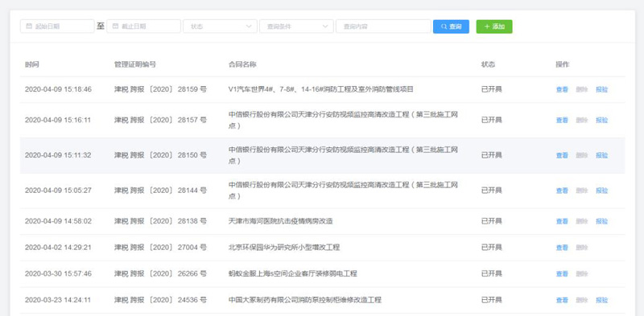Click 查看 for record 28157

[562, 121]
